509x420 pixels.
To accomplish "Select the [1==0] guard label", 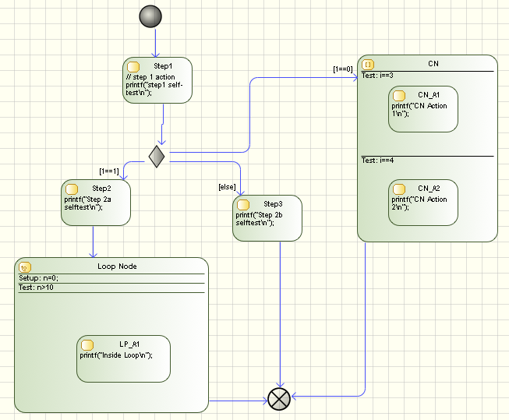I will pos(342,69).
